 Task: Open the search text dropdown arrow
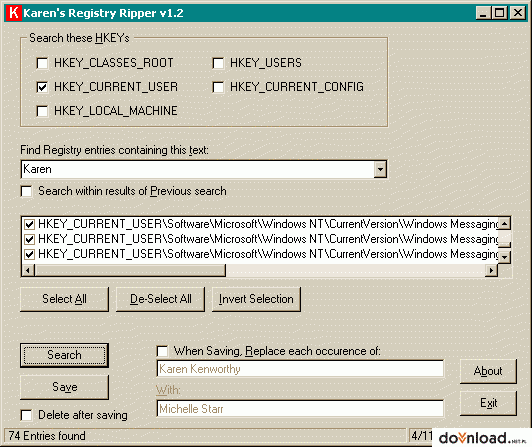tap(380, 169)
